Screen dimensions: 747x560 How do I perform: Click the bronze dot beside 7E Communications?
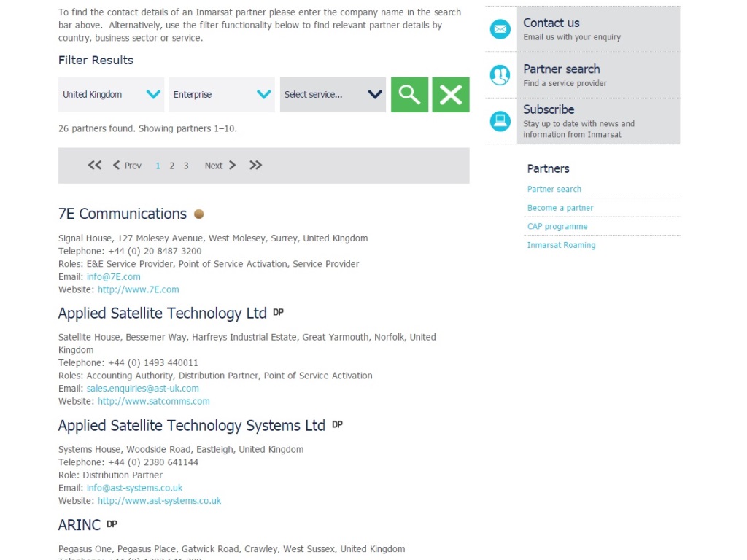(x=198, y=214)
